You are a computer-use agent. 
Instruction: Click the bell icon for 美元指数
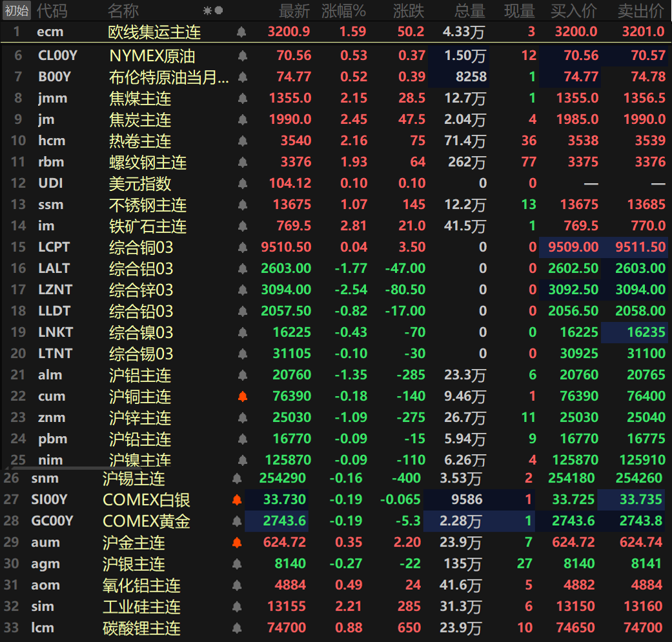243,184
